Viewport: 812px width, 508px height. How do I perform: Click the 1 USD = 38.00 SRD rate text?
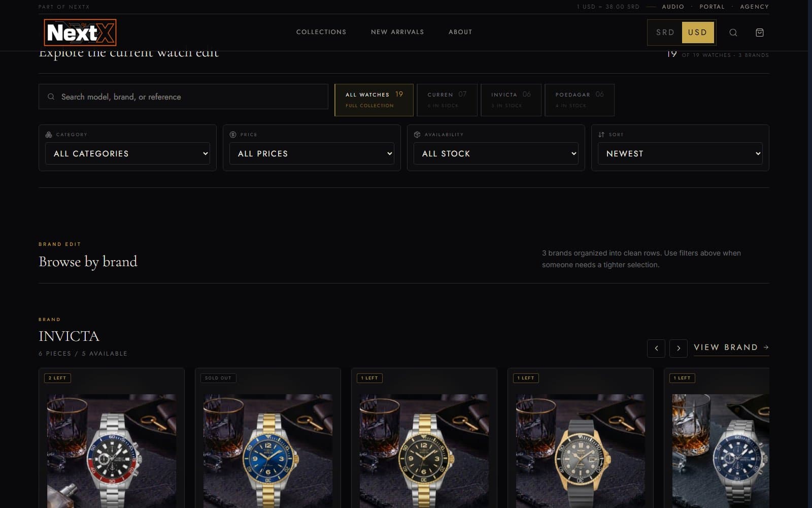[x=608, y=7]
